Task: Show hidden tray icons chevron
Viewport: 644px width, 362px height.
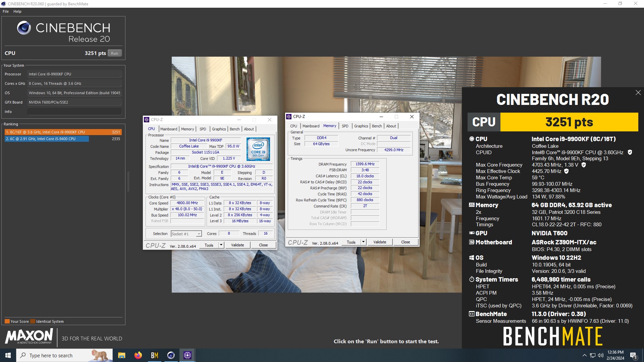Action: (584, 355)
